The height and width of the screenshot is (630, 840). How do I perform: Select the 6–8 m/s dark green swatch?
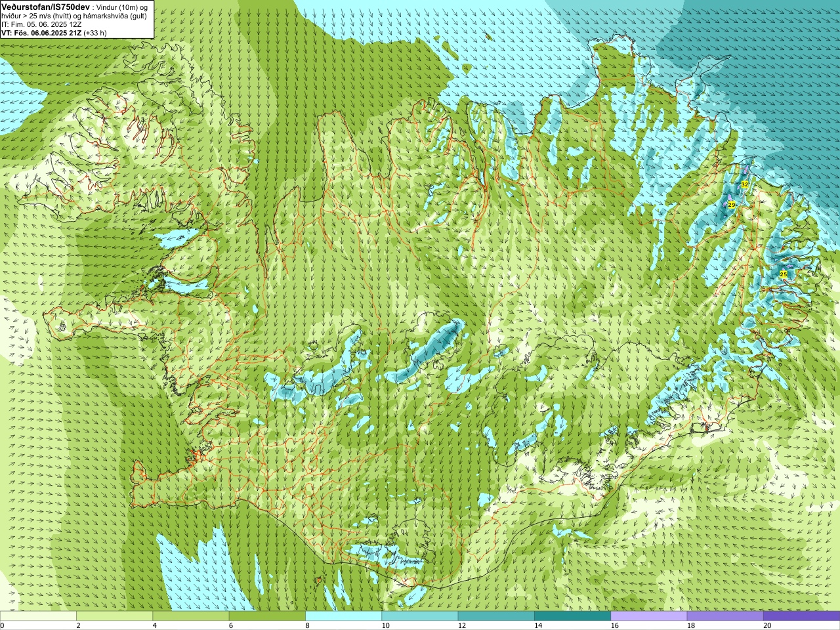tap(267, 616)
